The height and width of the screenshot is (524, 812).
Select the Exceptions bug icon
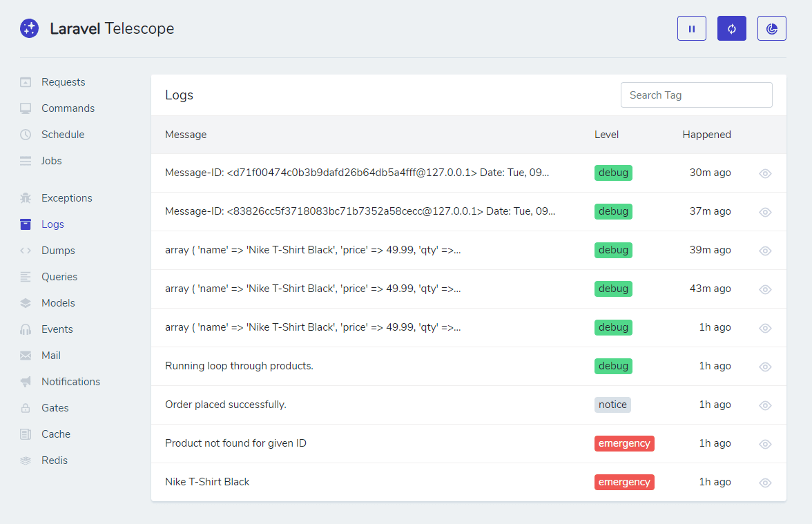coord(25,197)
